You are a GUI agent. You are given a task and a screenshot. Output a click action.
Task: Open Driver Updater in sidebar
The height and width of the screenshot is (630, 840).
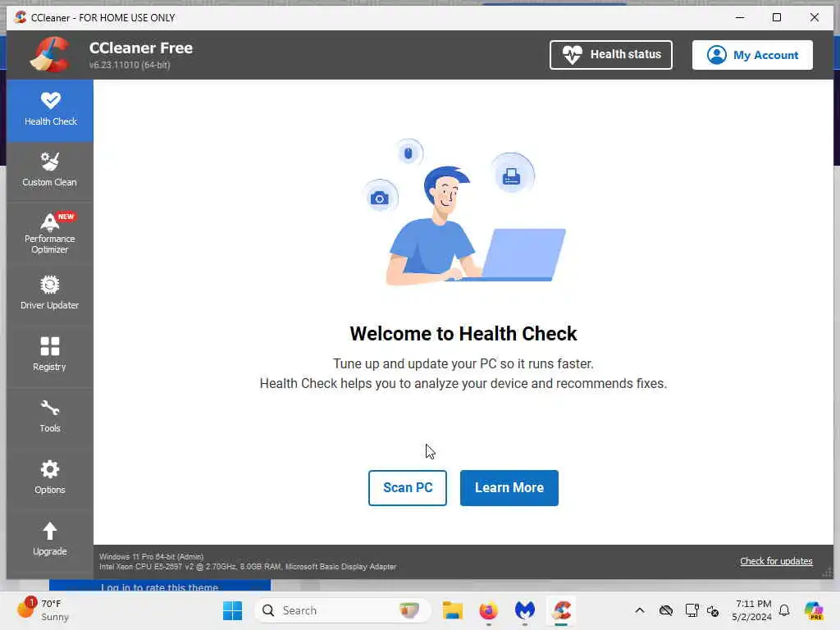(x=50, y=293)
